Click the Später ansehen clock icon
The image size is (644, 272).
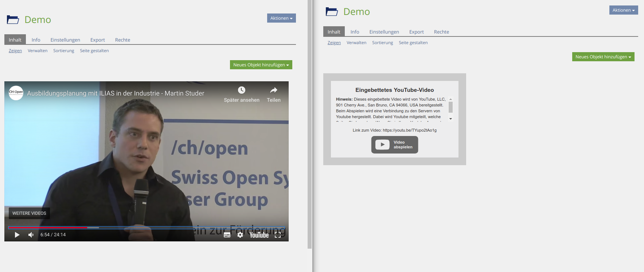tap(242, 90)
